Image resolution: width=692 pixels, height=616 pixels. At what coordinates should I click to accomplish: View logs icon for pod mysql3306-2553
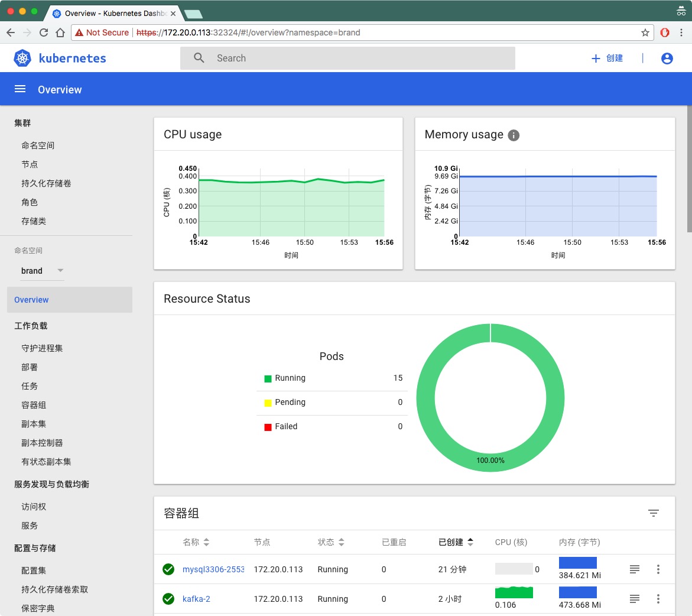pos(634,569)
